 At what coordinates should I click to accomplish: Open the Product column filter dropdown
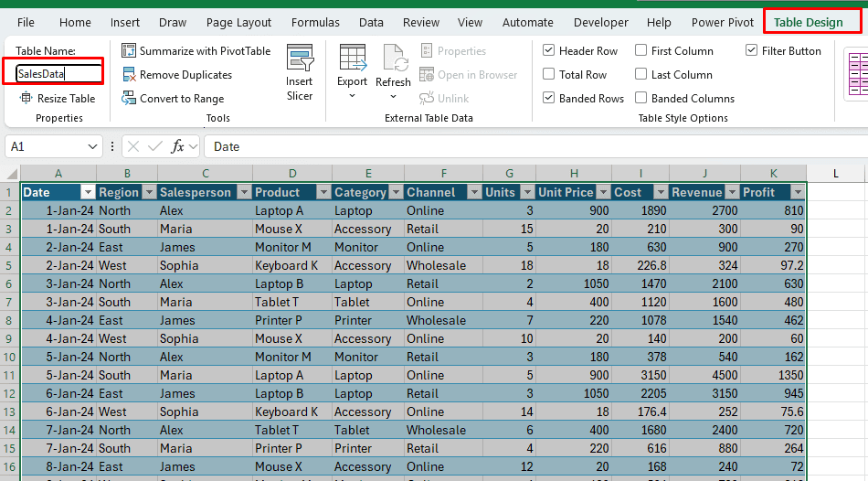[x=323, y=192]
